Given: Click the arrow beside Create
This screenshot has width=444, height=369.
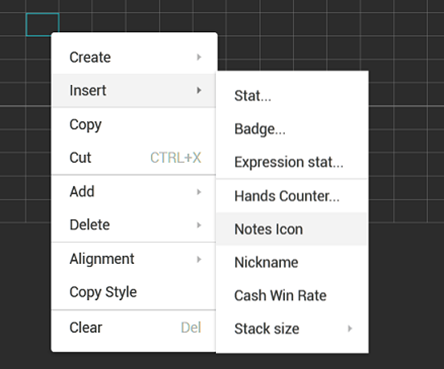Looking at the screenshot, I should point(199,57).
